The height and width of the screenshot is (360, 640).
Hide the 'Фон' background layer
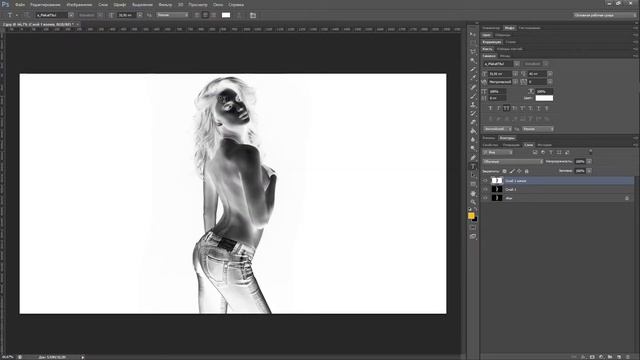tap(485, 198)
